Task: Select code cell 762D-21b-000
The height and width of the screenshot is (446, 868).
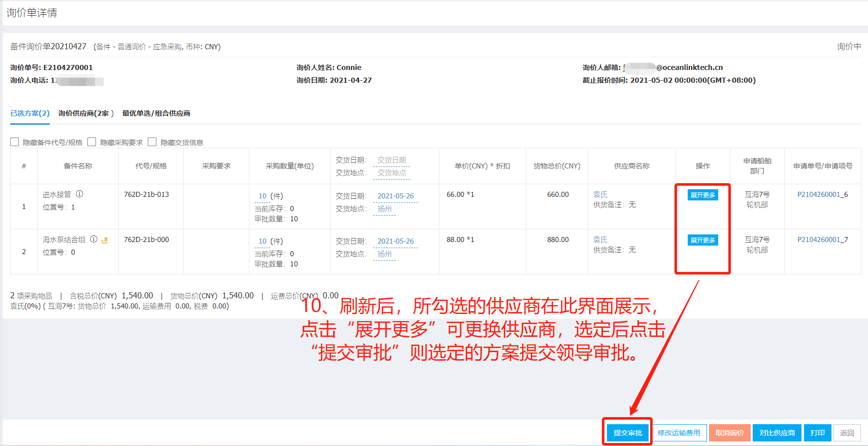Action: 146,239
